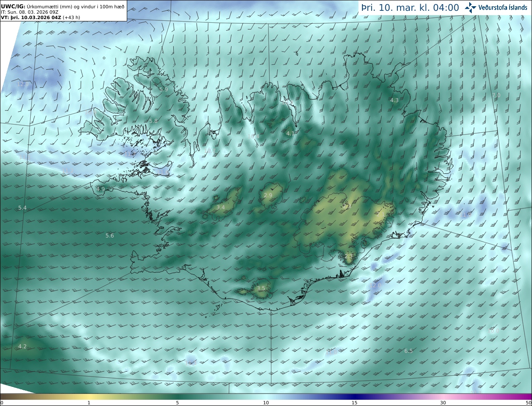This screenshot has width=532, height=406.
Task: Click the 3.5 value on the map
Action: tap(261, 288)
